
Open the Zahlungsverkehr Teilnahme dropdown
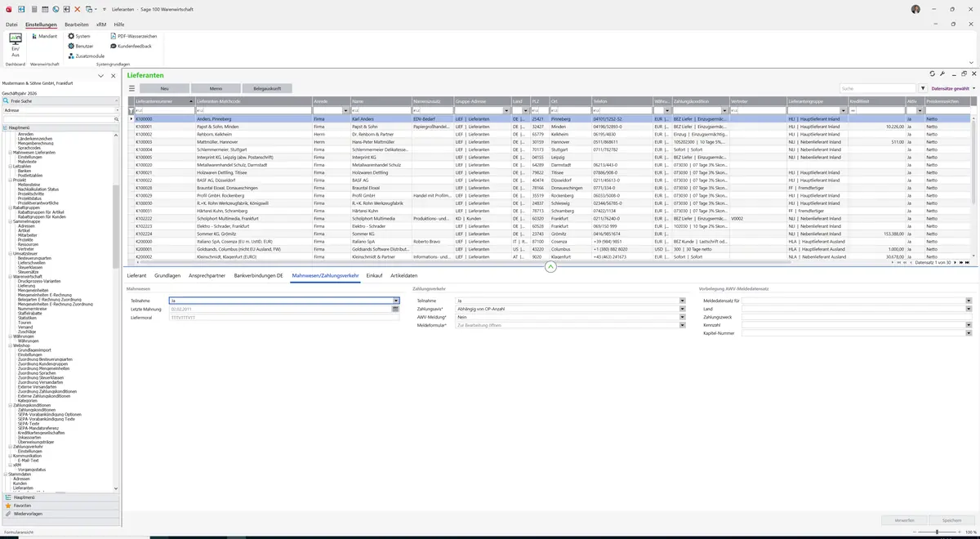tap(682, 301)
